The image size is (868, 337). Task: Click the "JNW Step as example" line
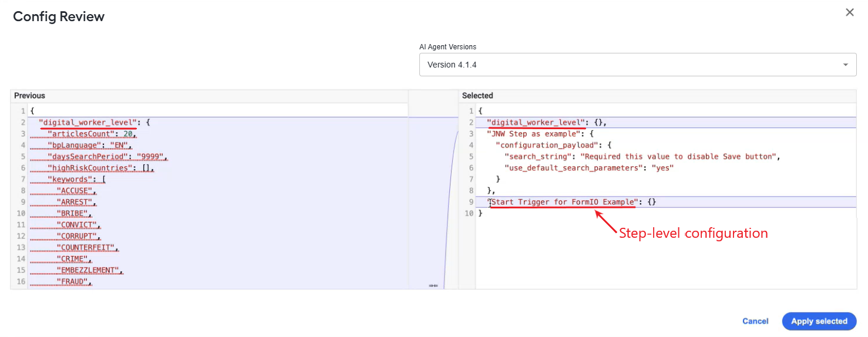pos(540,134)
